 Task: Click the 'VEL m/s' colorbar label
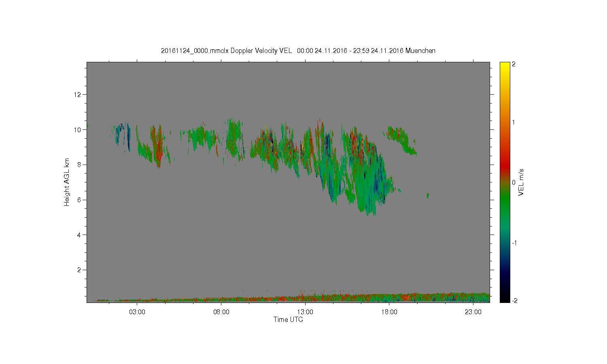pyautogui.click(x=521, y=182)
